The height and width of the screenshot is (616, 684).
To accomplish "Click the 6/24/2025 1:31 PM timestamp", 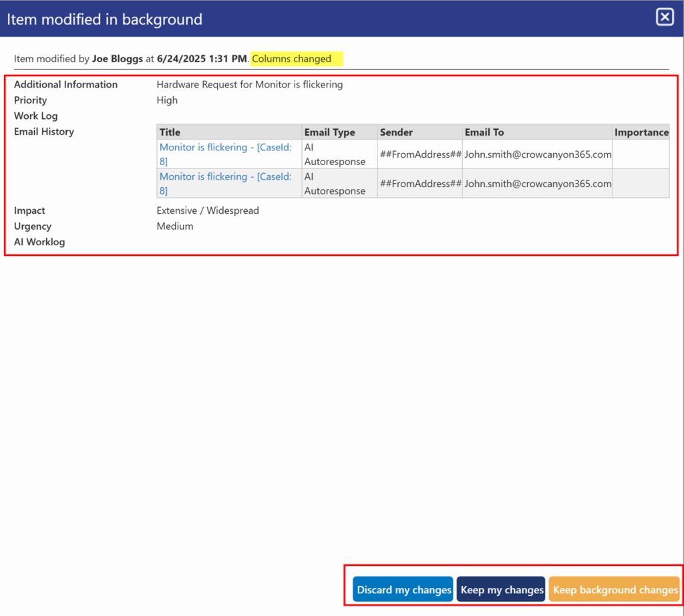I will point(202,59).
